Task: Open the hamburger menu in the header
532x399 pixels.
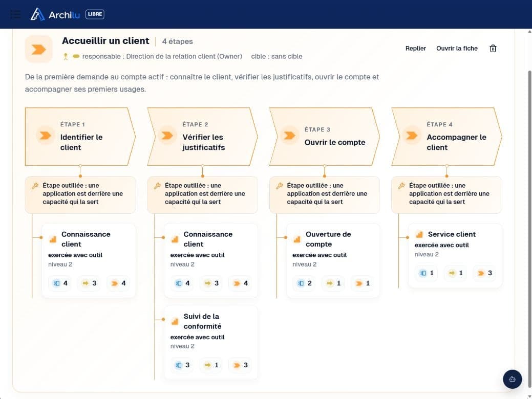Action: pyautogui.click(x=15, y=14)
